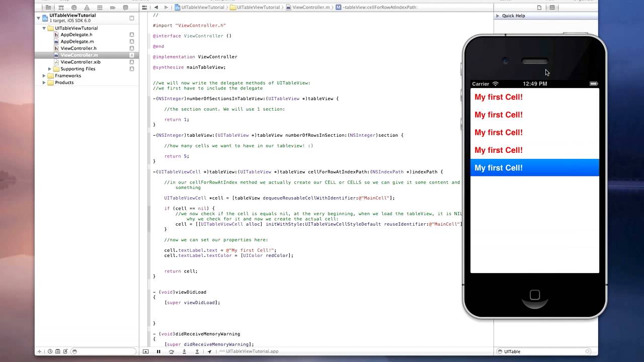
Task: Expand the Products group
Action: (44, 82)
